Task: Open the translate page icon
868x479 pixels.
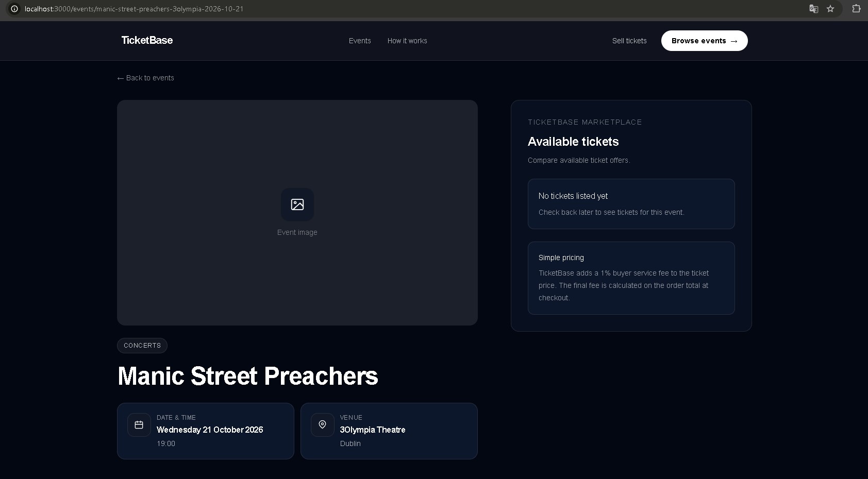Action: point(814,9)
